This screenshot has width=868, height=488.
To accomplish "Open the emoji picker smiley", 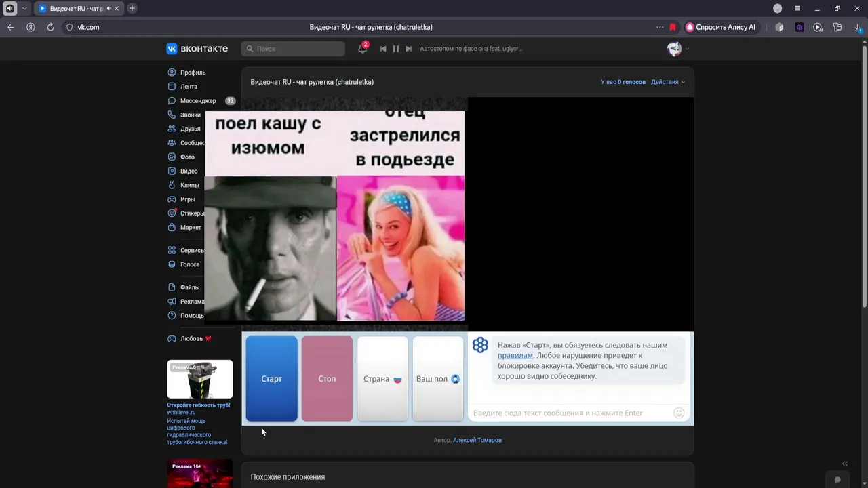I will point(679,413).
